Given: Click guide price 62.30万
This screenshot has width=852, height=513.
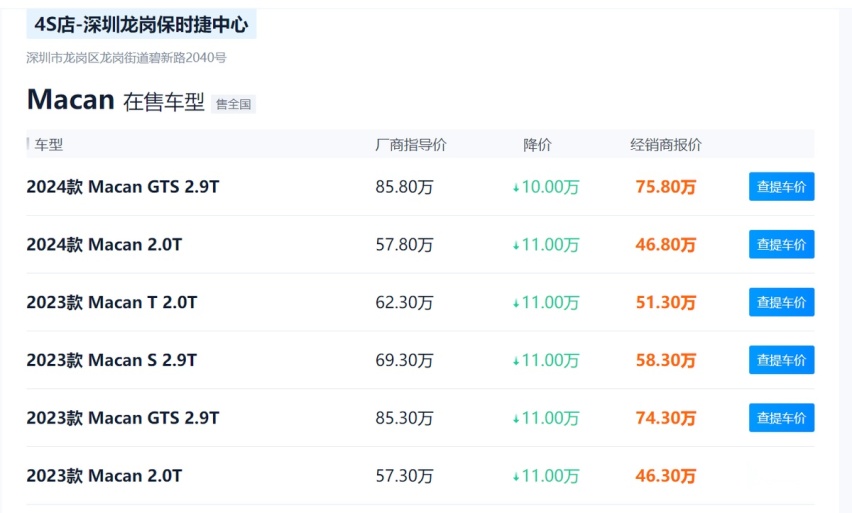Looking at the screenshot, I should pos(404,302).
